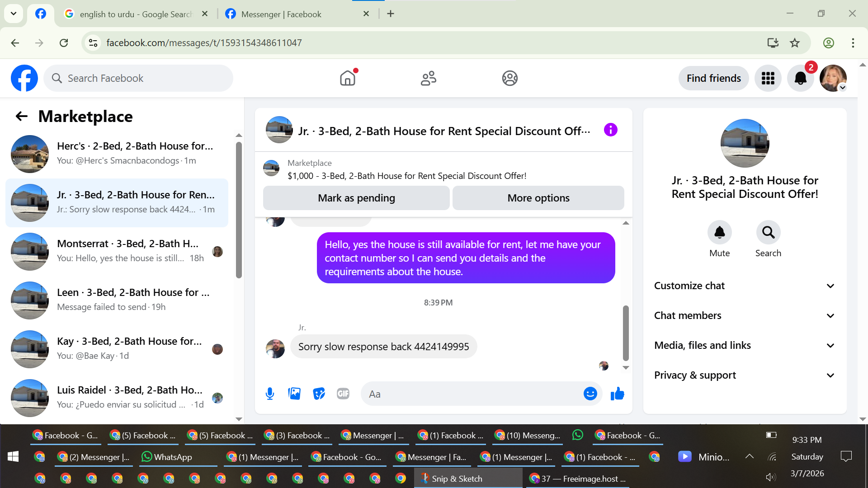Image resolution: width=868 pixels, height=488 pixels.
Task: Open Herc's 2-Bed, 2-Bath House conversation
Action: coord(117,154)
